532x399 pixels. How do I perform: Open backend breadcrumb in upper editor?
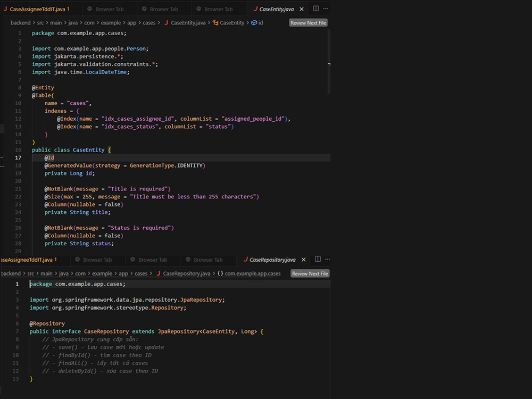pyautogui.click(x=20, y=23)
